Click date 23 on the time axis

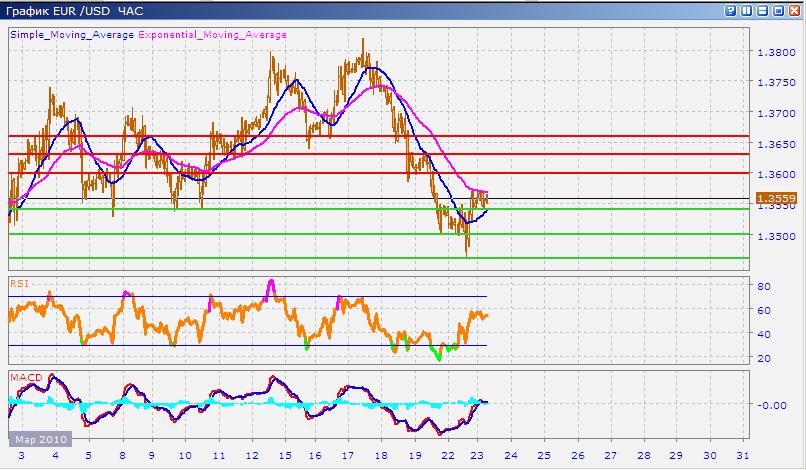[480, 458]
